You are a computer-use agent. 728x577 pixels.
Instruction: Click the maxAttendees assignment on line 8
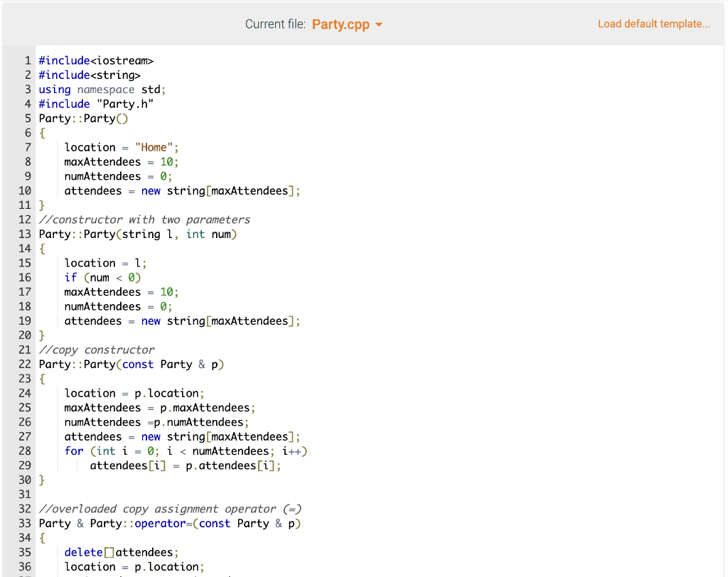(x=121, y=161)
